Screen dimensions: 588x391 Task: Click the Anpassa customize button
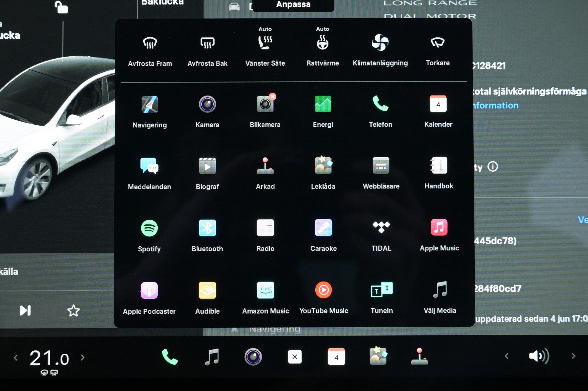click(293, 5)
